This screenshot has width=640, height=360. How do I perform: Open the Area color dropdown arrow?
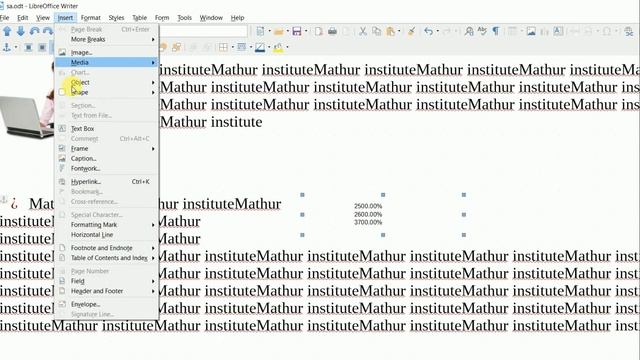(287, 47)
